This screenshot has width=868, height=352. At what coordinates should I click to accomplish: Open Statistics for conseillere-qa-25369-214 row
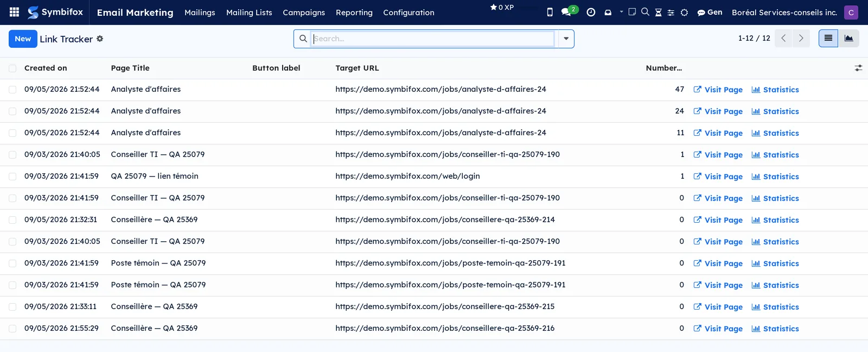[775, 220]
